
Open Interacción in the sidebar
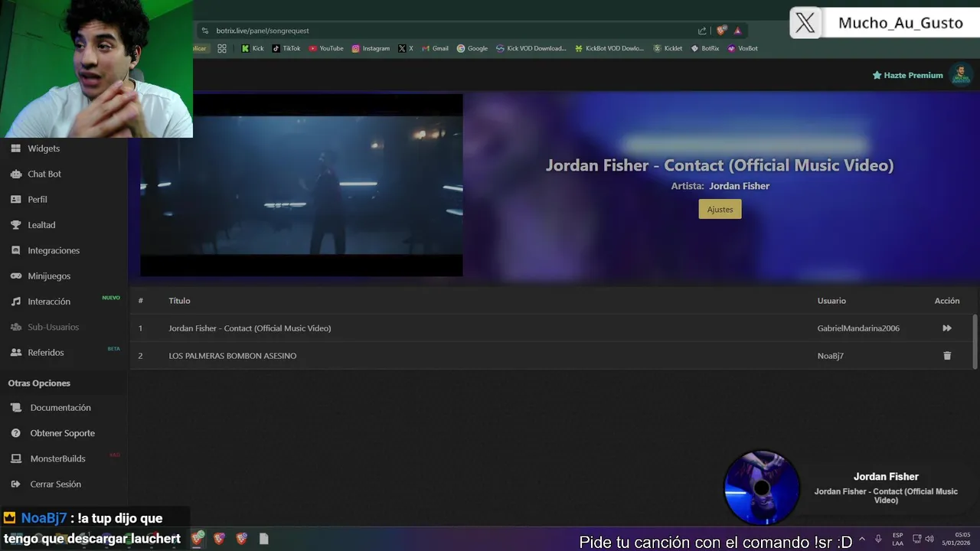[x=49, y=302]
